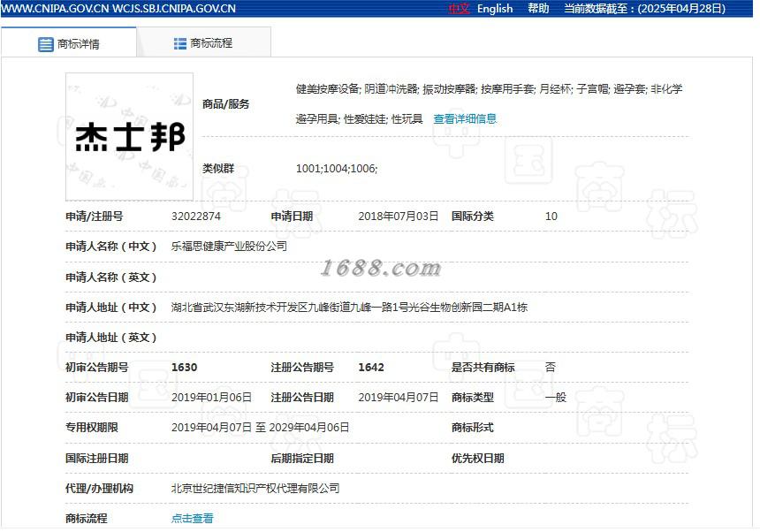This screenshot has width=760, height=532.
Task: Select the 当前数据截至 date text
Action: click(x=644, y=9)
